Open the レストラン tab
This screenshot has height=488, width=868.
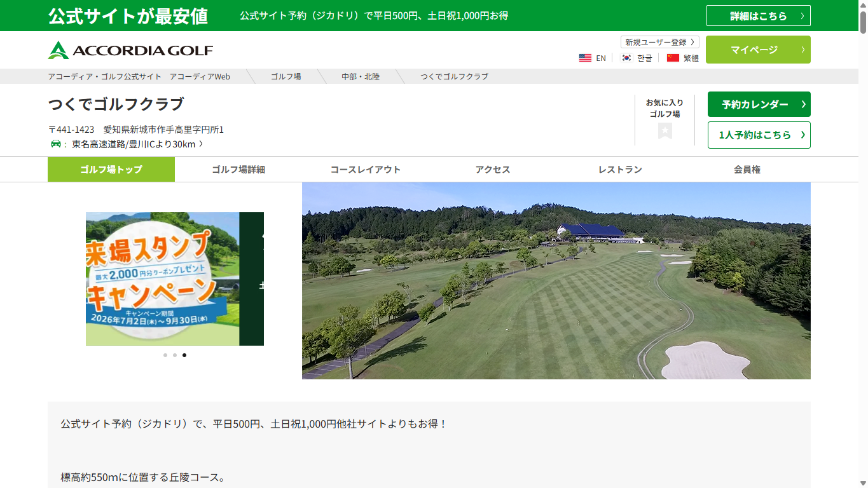click(x=620, y=170)
